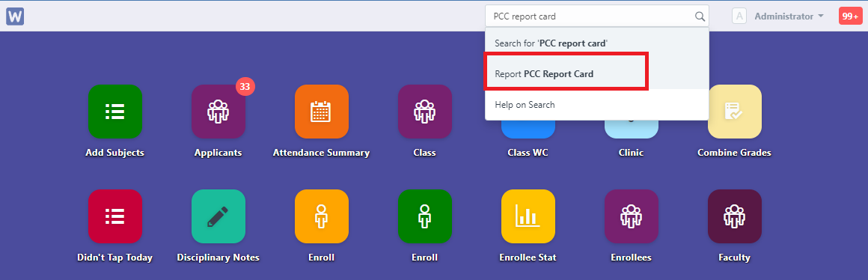Open the 99+ notifications badge
This screenshot has height=280, width=868.
point(850,16)
